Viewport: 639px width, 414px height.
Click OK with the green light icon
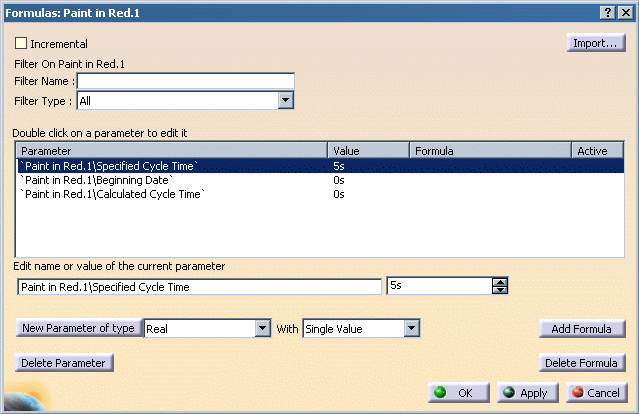click(x=457, y=393)
